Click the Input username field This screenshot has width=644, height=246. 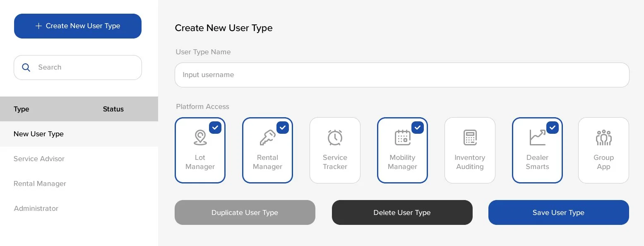(x=402, y=75)
